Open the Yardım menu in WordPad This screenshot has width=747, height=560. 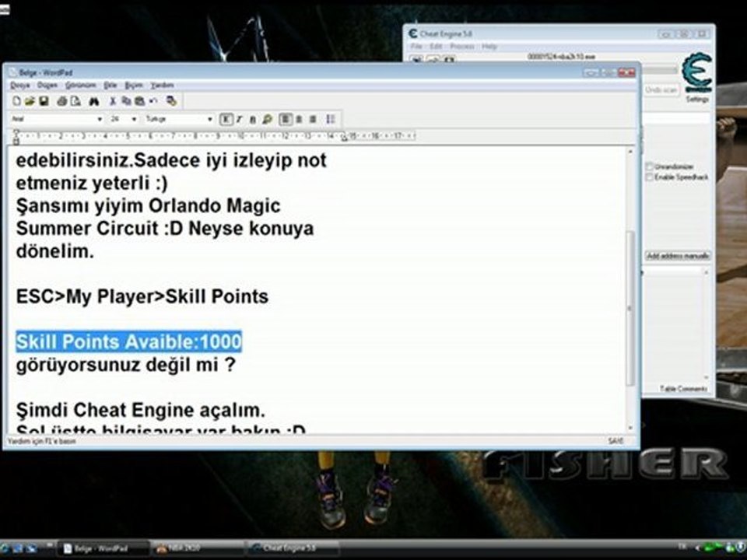tap(162, 86)
